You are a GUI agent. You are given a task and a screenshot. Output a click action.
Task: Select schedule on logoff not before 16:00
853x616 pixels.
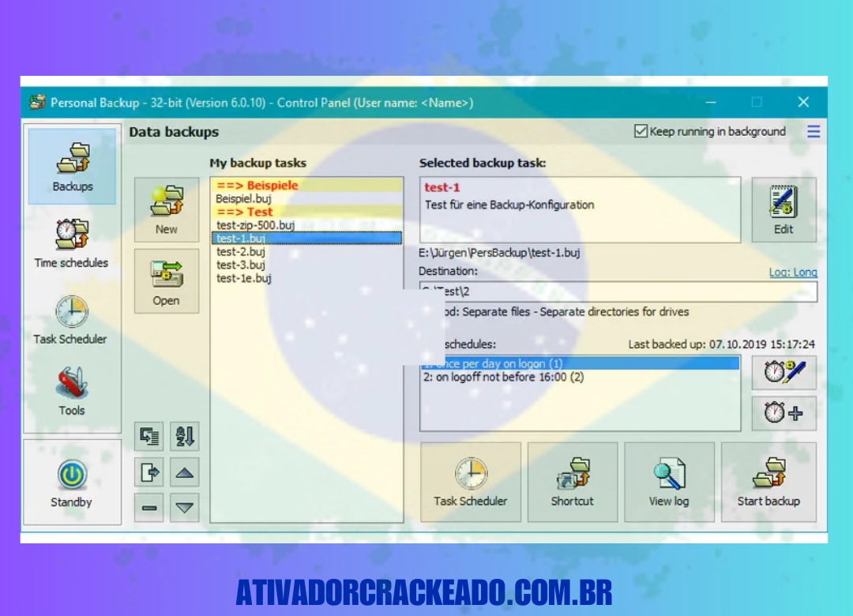point(581,377)
